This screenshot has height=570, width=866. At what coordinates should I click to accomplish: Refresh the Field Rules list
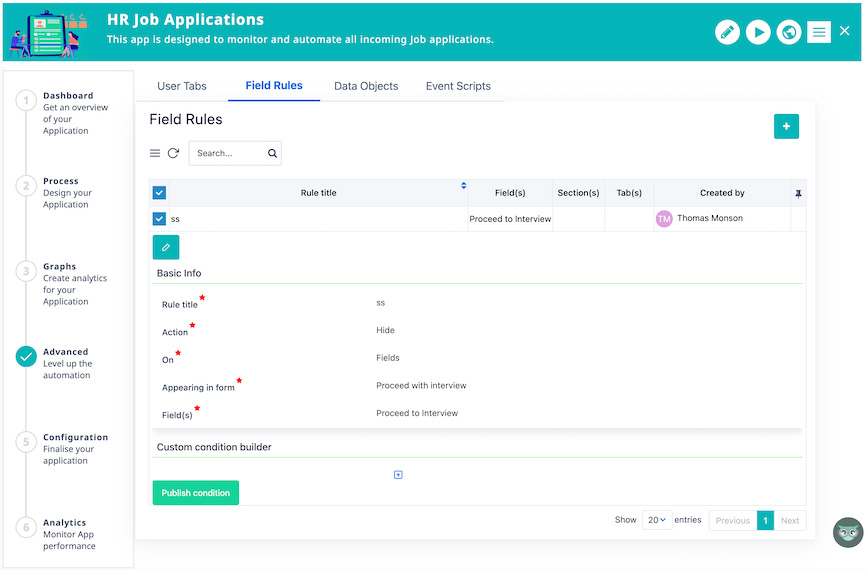point(173,153)
